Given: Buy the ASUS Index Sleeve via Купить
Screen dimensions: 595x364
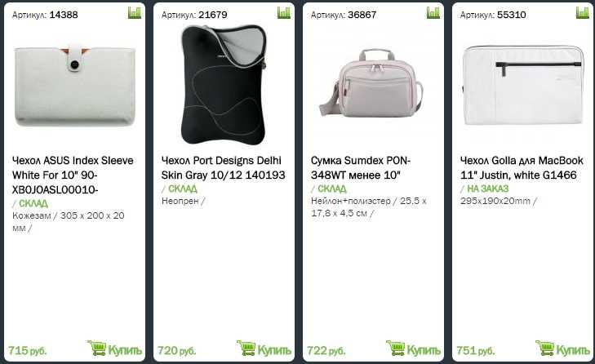Looking at the screenshot, I should (x=125, y=350).
